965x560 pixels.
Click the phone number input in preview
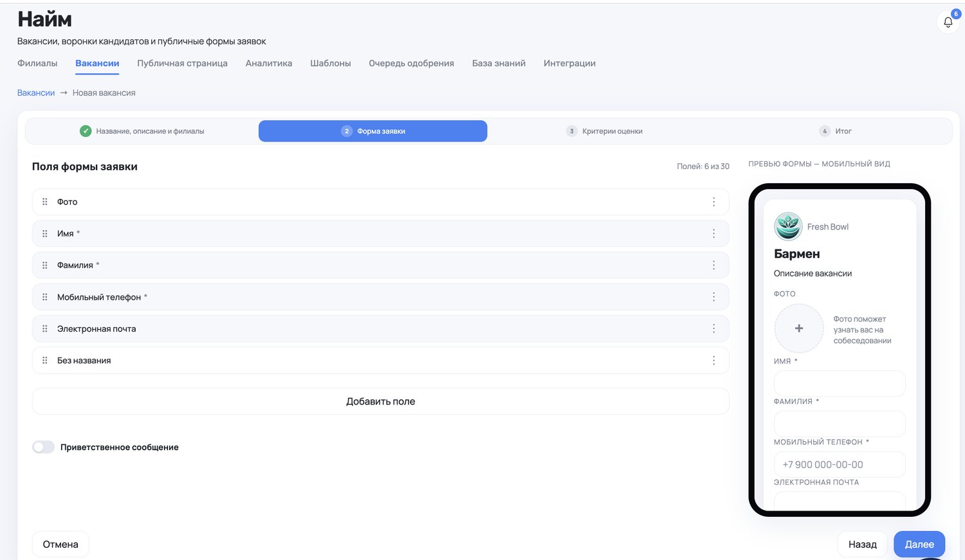point(840,464)
